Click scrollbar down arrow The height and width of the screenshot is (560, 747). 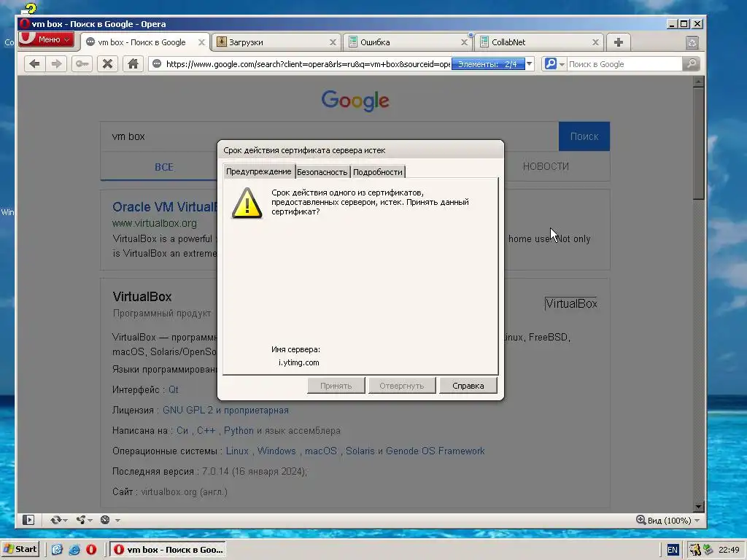698,507
